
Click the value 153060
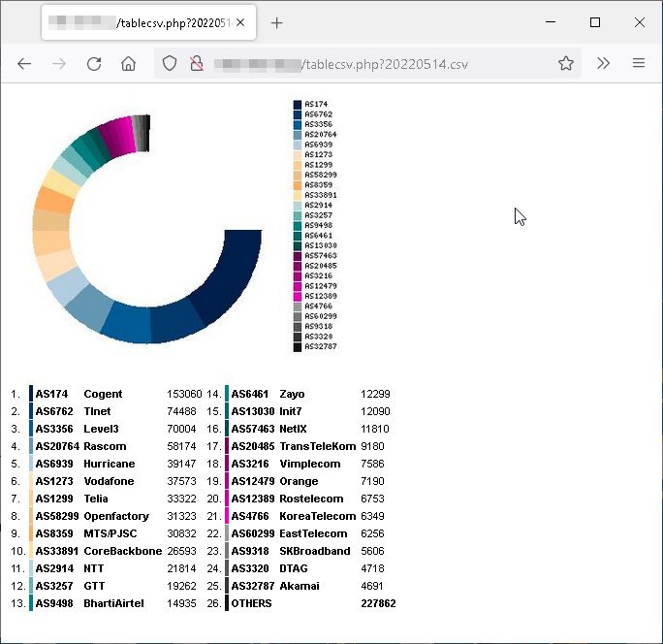tap(184, 394)
